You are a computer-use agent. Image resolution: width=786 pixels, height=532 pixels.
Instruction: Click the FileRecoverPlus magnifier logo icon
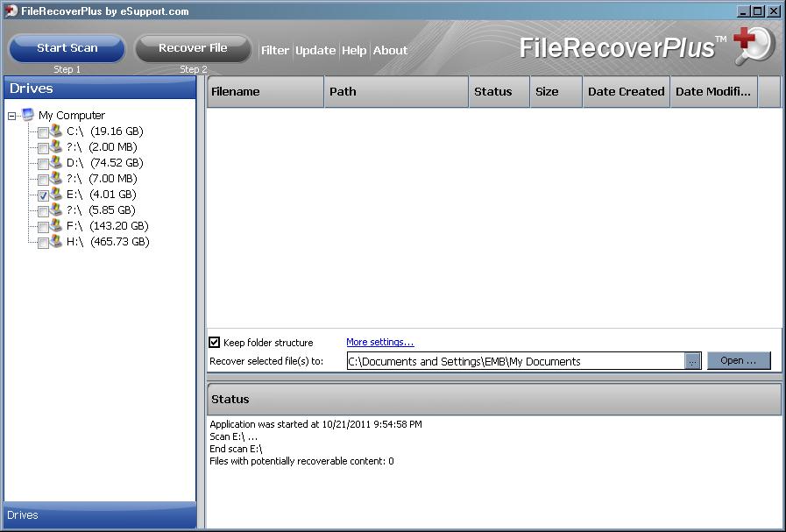(753, 46)
